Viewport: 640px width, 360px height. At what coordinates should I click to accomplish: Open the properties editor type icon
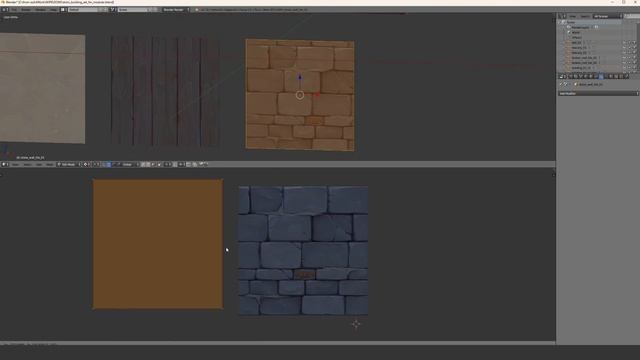[x=562, y=77]
